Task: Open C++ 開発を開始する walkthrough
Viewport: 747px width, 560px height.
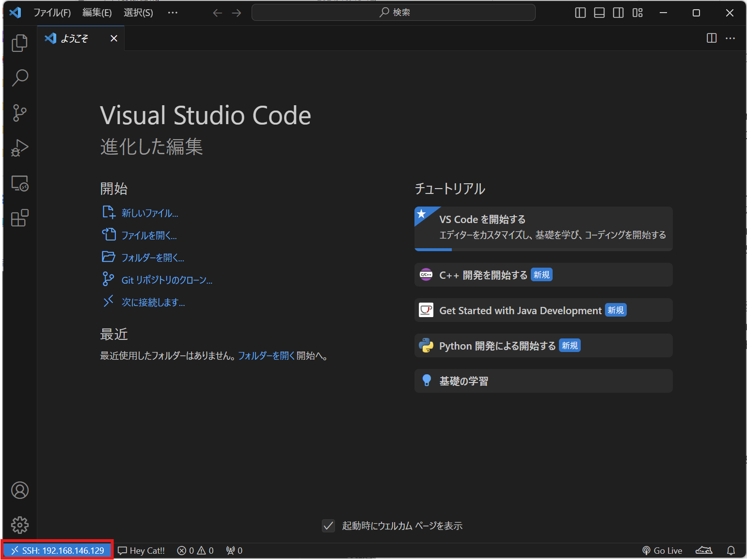Action: pyautogui.click(x=543, y=275)
